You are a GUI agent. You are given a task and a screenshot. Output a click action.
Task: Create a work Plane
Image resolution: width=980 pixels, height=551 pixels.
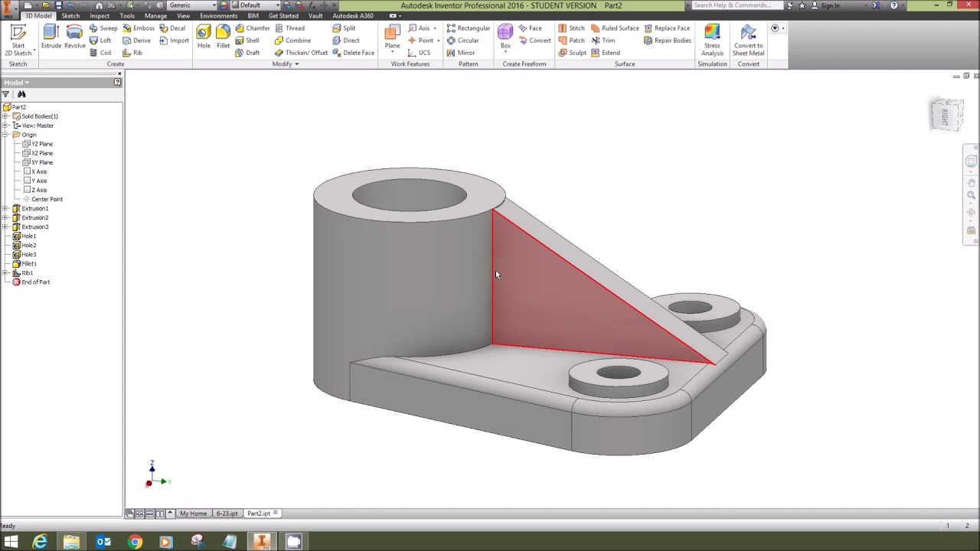(392, 36)
